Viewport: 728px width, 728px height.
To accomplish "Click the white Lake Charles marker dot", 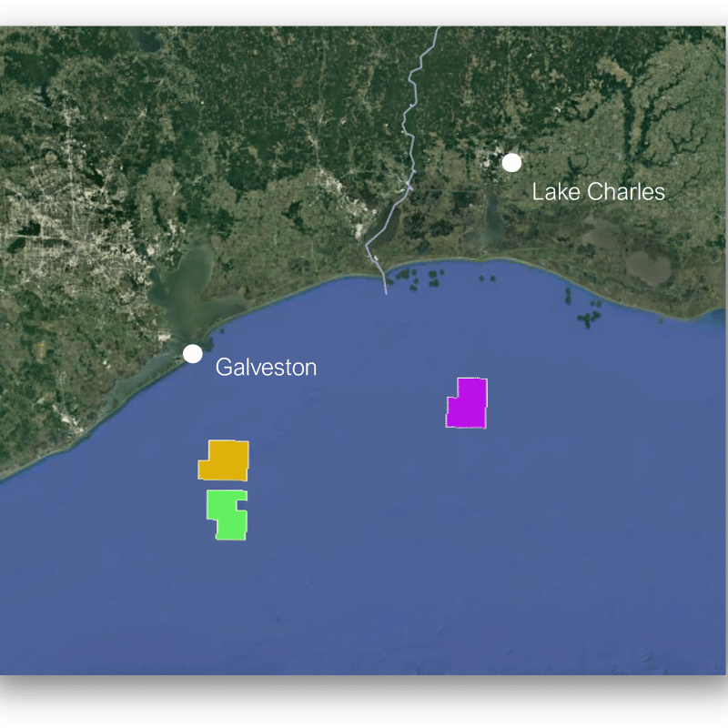I will click(512, 163).
